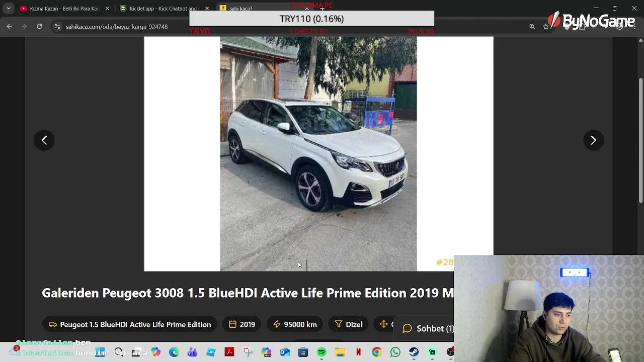The width and height of the screenshot is (644, 362).
Task: Reload the sahikaca page
Action: pos(39,26)
